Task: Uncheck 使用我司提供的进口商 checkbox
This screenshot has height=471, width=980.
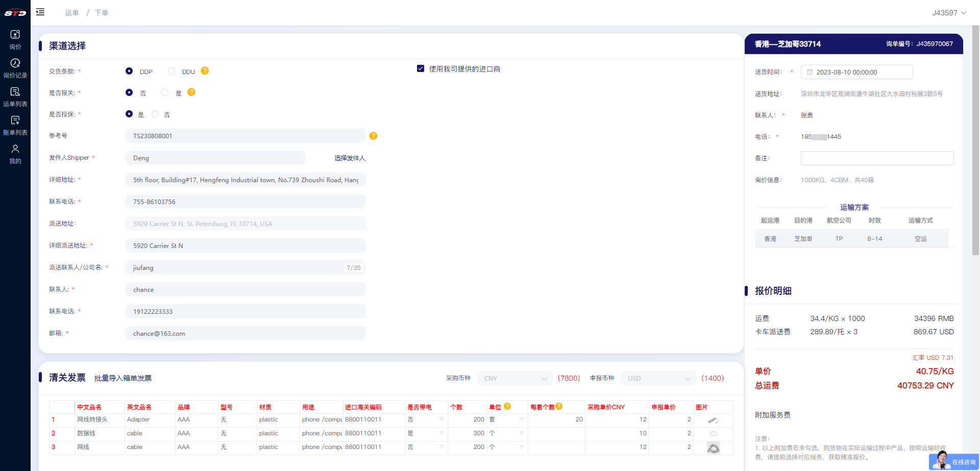Action: click(421, 69)
